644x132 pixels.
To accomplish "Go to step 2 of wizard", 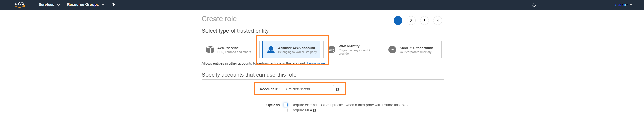I will tap(411, 21).
